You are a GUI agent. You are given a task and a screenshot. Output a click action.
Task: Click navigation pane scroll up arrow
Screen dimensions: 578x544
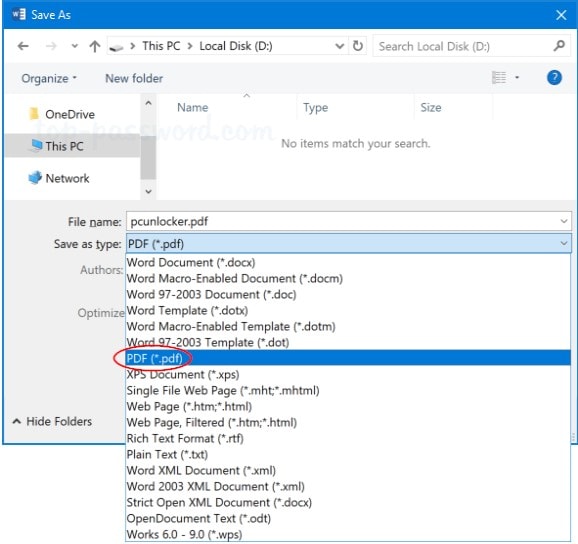tap(148, 103)
